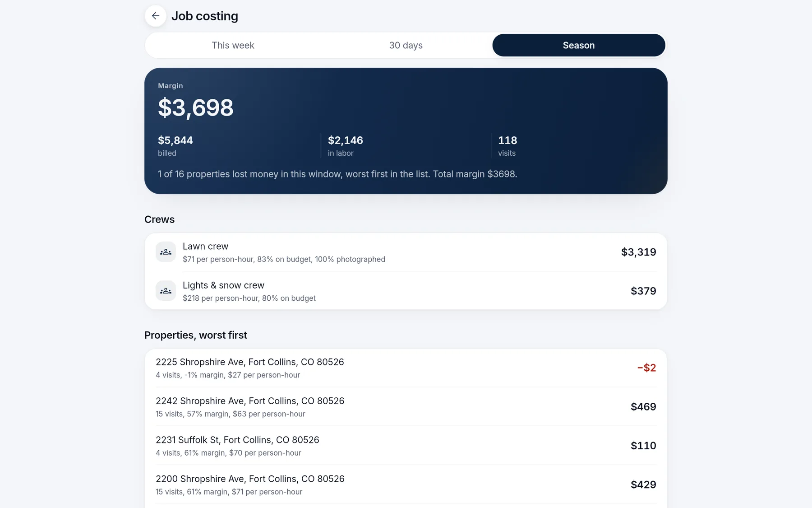Screen dimensions: 812x508
Task: Click Lawn crew $71 per person-hour details
Action: pyautogui.click(x=284, y=259)
